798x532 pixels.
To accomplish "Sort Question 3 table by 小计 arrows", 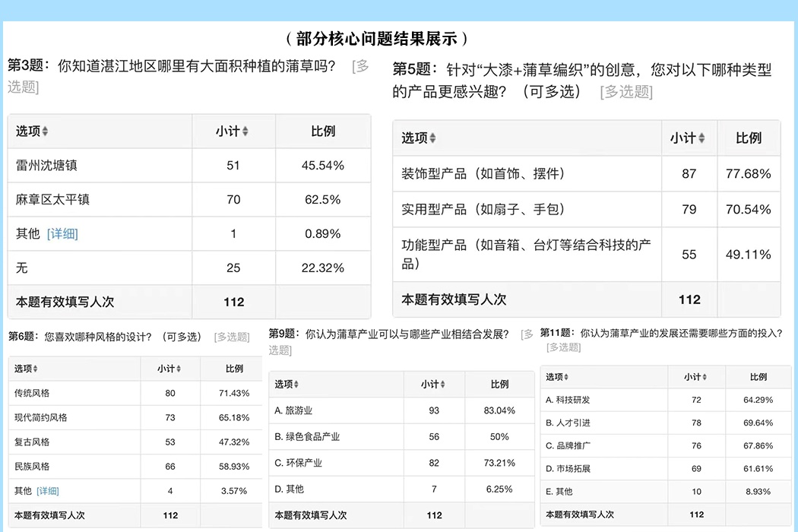I will (245, 131).
